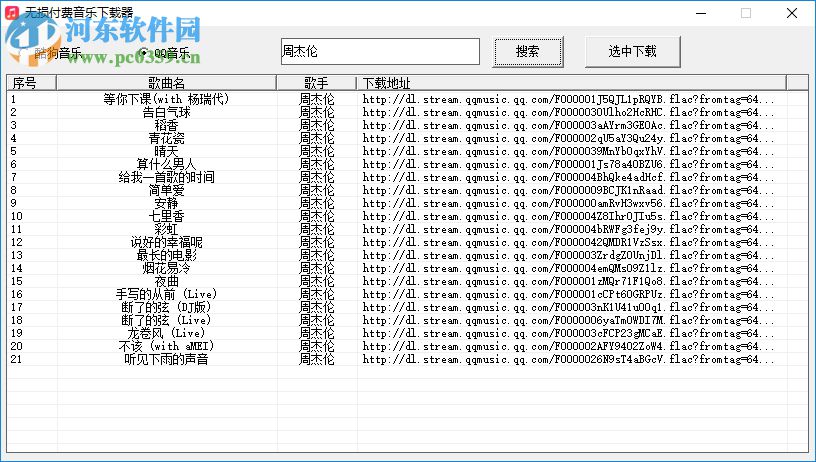Click the music app icon in title bar
This screenshot has width=816, height=462.
pyautogui.click(x=11, y=12)
